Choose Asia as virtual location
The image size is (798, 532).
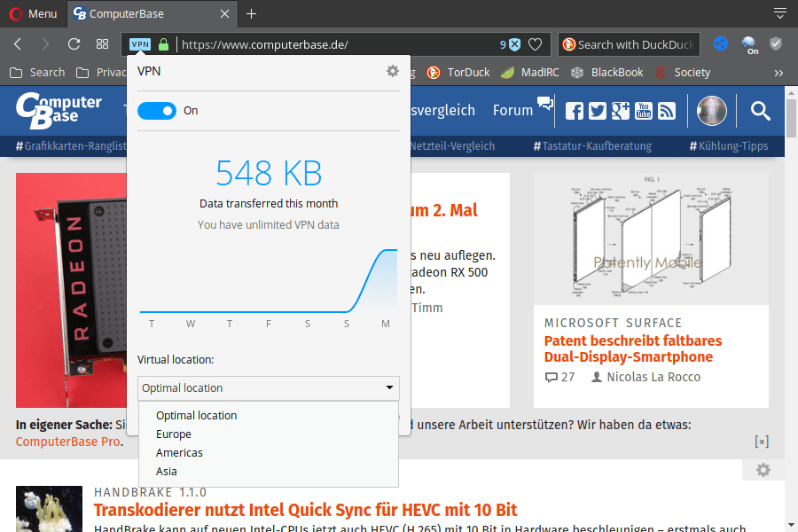167,472
